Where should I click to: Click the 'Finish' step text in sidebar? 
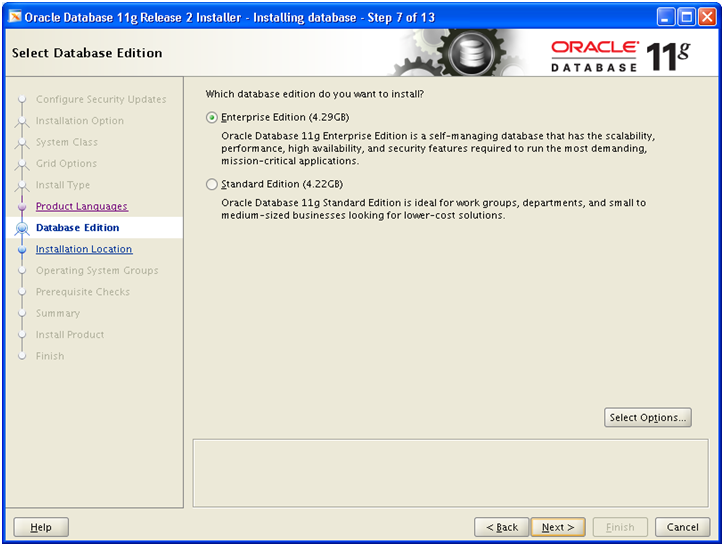50,356
